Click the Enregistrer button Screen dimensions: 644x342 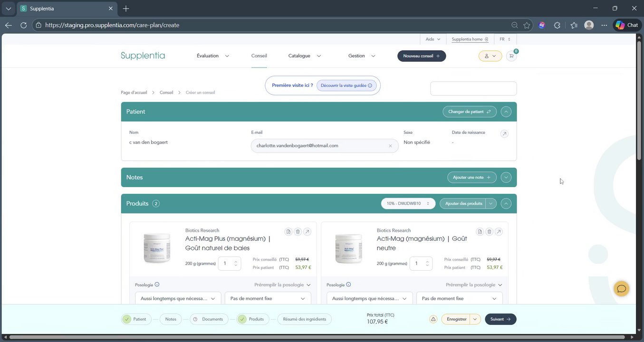tap(456, 319)
